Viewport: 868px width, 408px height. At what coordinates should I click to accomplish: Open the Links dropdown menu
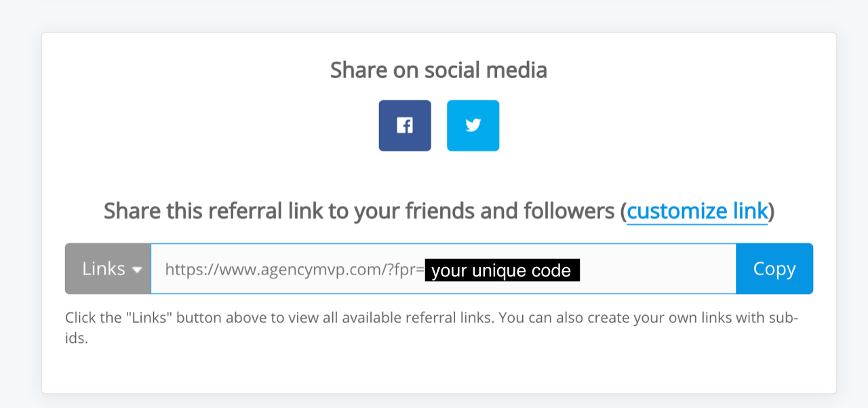click(x=108, y=269)
